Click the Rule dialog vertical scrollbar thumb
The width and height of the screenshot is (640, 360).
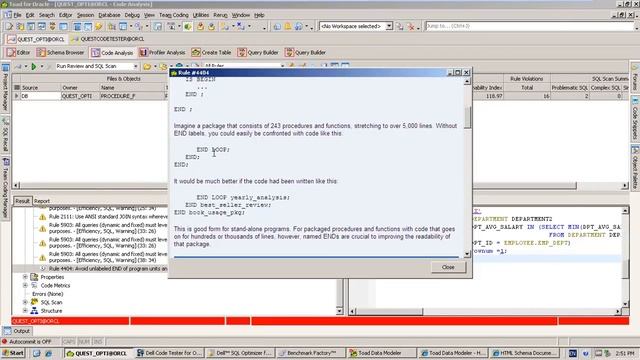467,117
